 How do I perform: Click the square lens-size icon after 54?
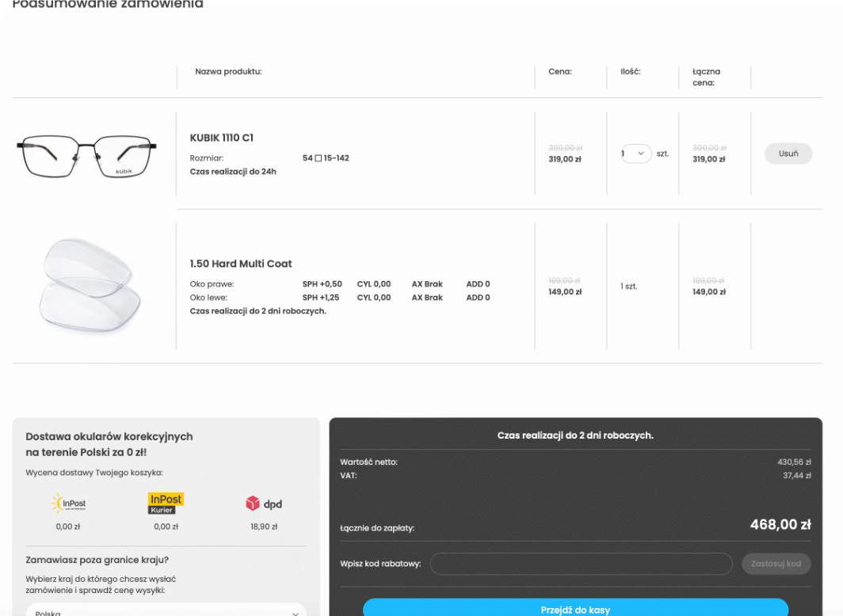coord(319,158)
